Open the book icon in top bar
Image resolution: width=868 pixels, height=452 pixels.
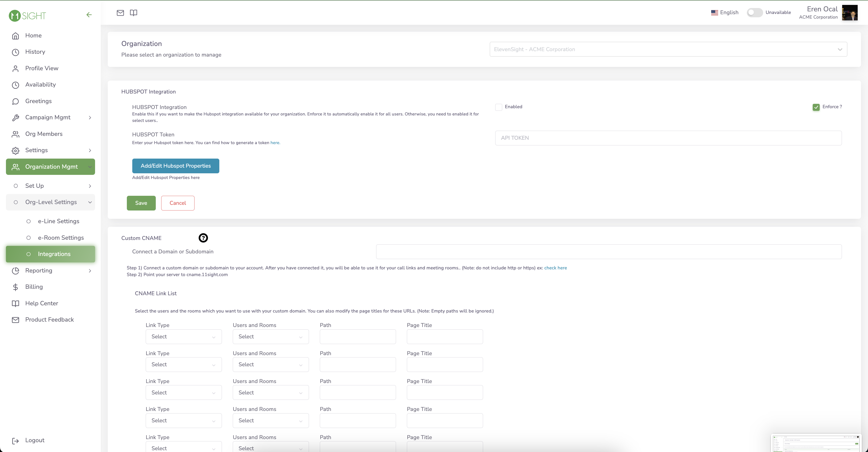click(134, 13)
